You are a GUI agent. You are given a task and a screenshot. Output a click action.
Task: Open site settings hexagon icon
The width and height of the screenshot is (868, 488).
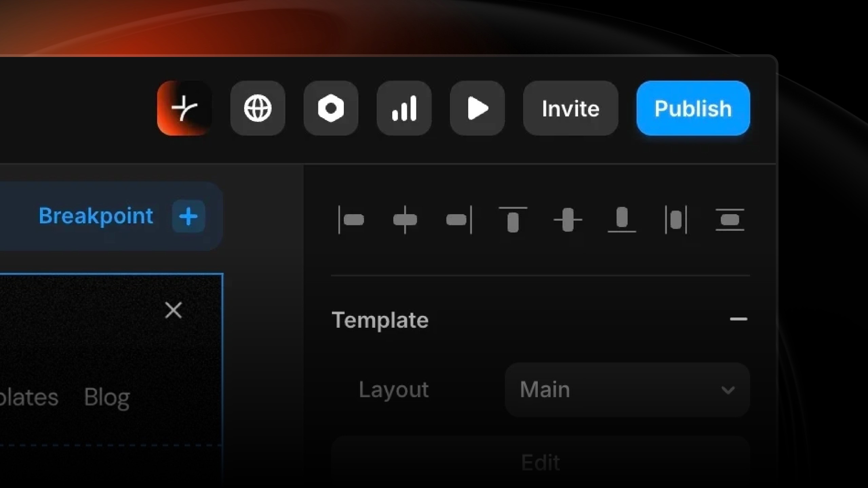[x=331, y=108]
